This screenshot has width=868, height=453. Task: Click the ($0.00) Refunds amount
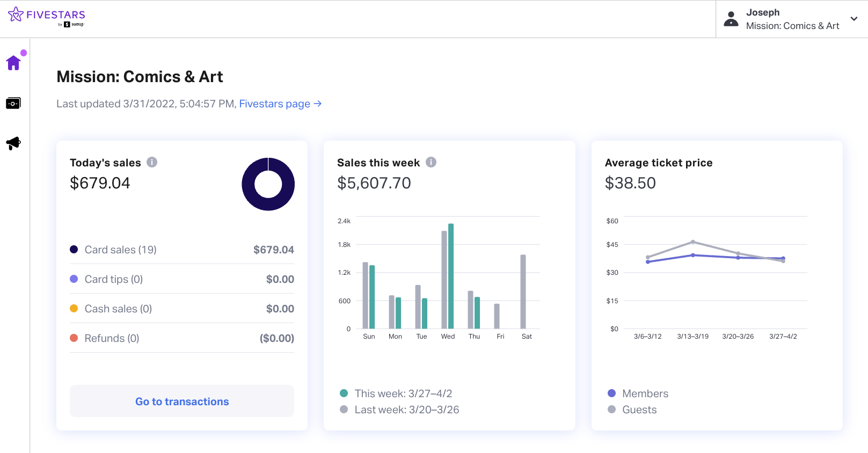coord(277,338)
